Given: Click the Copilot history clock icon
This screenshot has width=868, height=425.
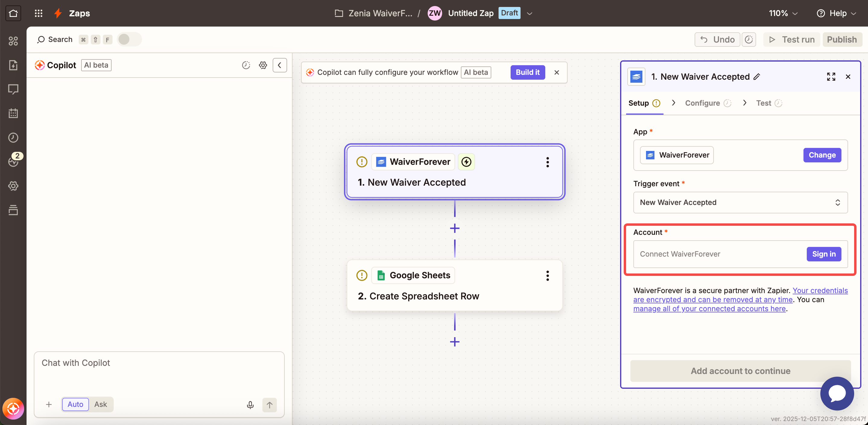Looking at the screenshot, I should 246,65.
